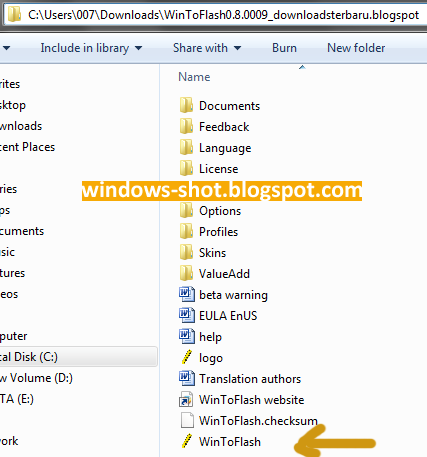Select the Options folder icon
The width and height of the screenshot is (427, 457).
click(186, 210)
